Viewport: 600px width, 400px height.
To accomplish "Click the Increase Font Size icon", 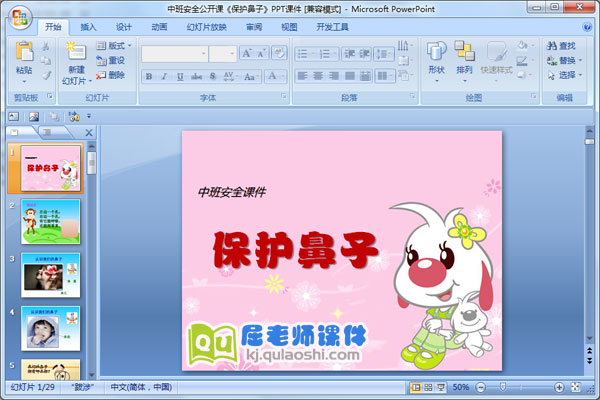I will coord(247,54).
